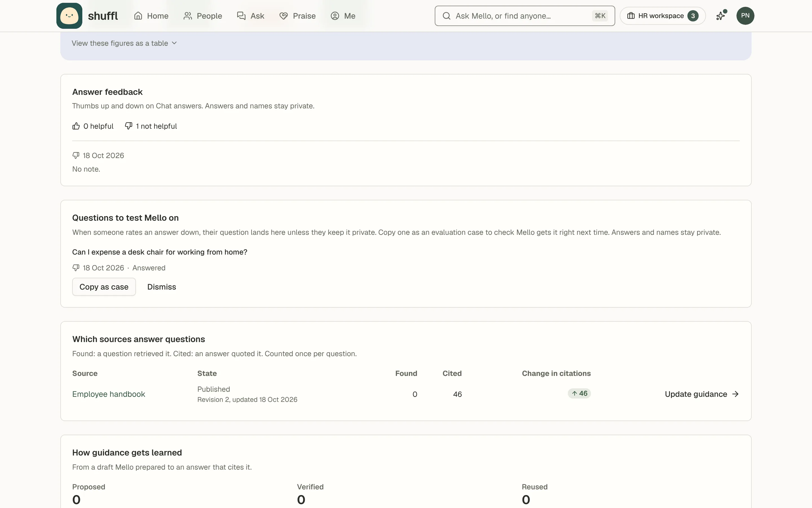The image size is (812, 508).
Task: Focus the Ask Mello search field
Action: tap(524, 16)
